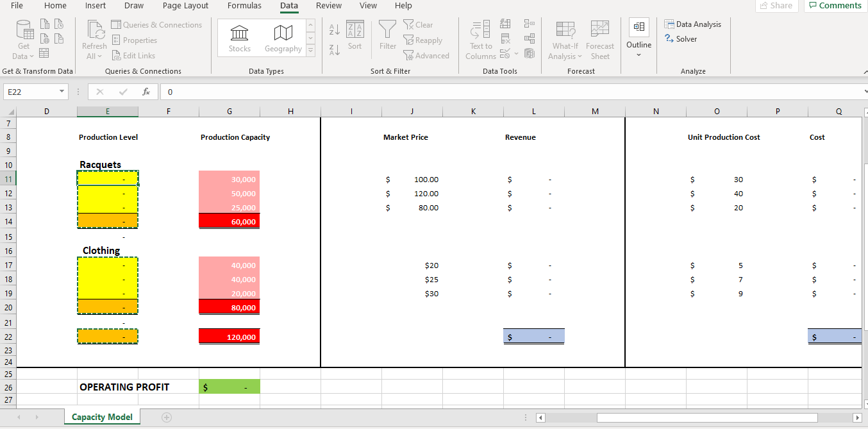This screenshot has height=429, width=868.
Task: Create a Forecast Sheet
Action: [x=600, y=41]
